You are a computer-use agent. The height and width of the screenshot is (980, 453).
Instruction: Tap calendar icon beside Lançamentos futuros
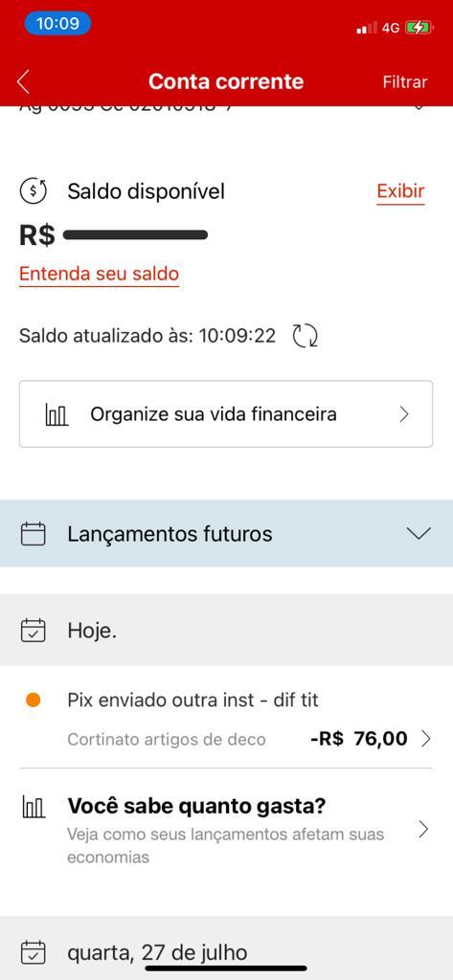pos(34,534)
